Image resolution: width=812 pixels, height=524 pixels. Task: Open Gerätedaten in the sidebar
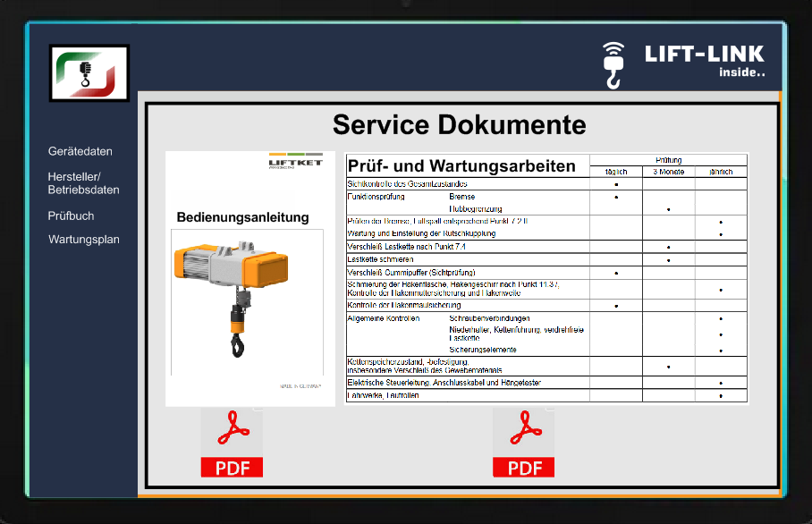(x=80, y=152)
